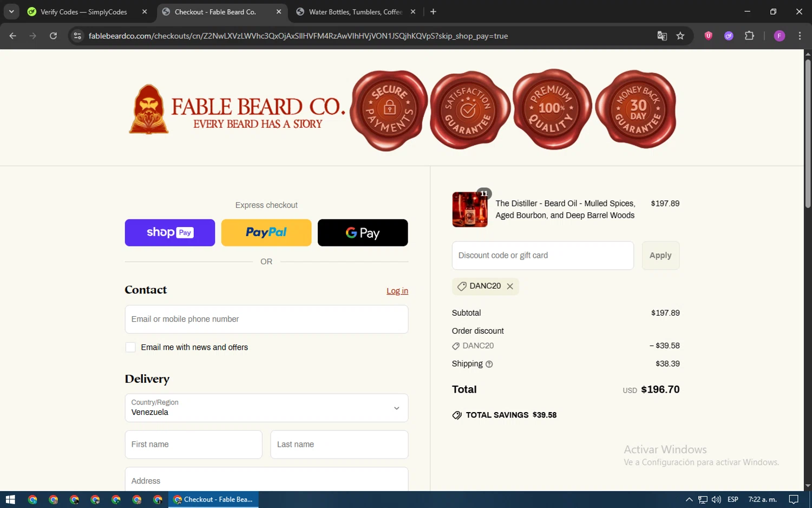
Task: Close the Water Bottles tab
Action: (413, 12)
